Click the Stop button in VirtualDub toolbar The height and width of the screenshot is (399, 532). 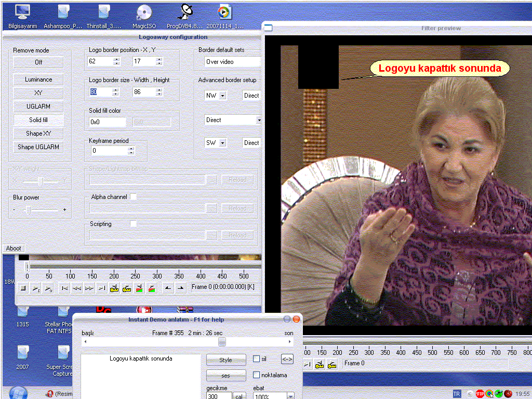click(x=23, y=288)
